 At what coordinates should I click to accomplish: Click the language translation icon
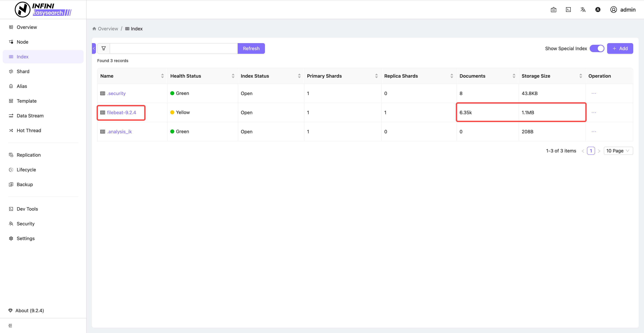[x=583, y=10]
